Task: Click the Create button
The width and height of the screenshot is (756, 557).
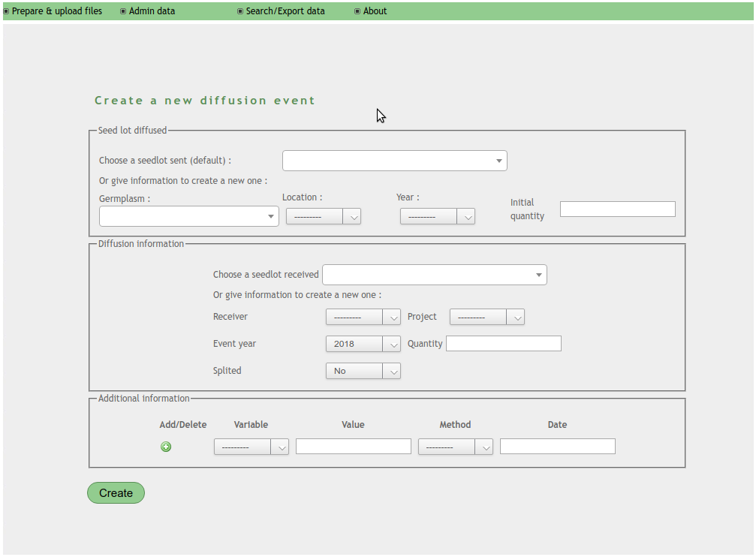Action: pyautogui.click(x=116, y=493)
